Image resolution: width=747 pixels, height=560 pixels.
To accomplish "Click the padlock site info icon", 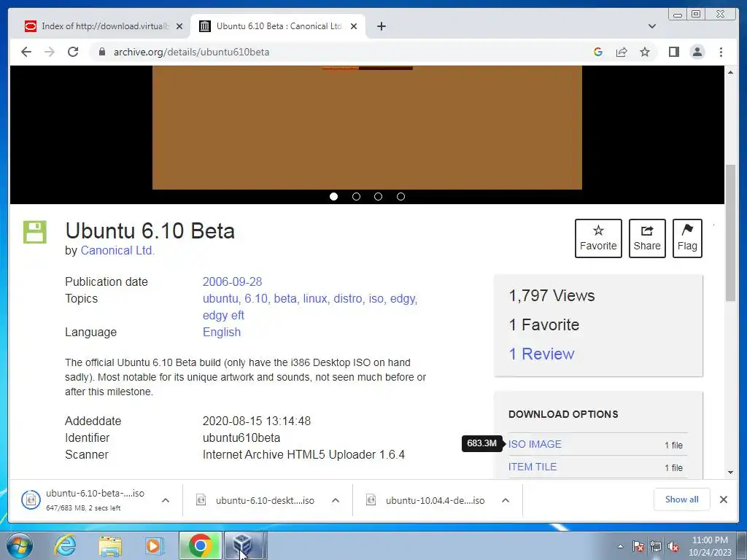I will [x=101, y=52].
